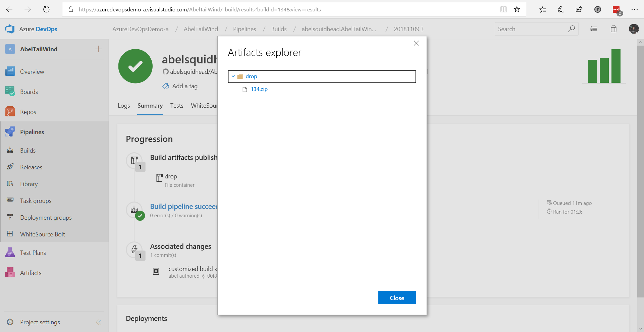Image resolution: width=644 pixels, height=332 pixels.
Task: Switch to the Tests tab
Action: pos(177,106)
